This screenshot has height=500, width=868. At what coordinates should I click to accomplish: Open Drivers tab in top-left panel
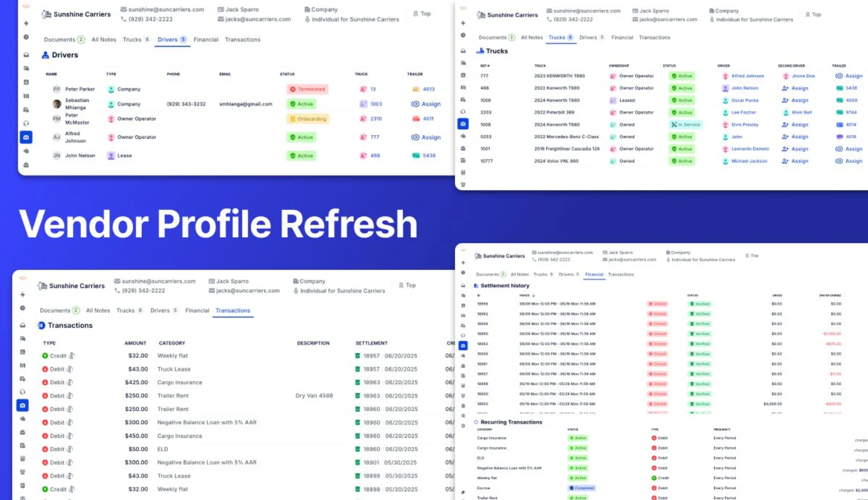pos(172,40)
